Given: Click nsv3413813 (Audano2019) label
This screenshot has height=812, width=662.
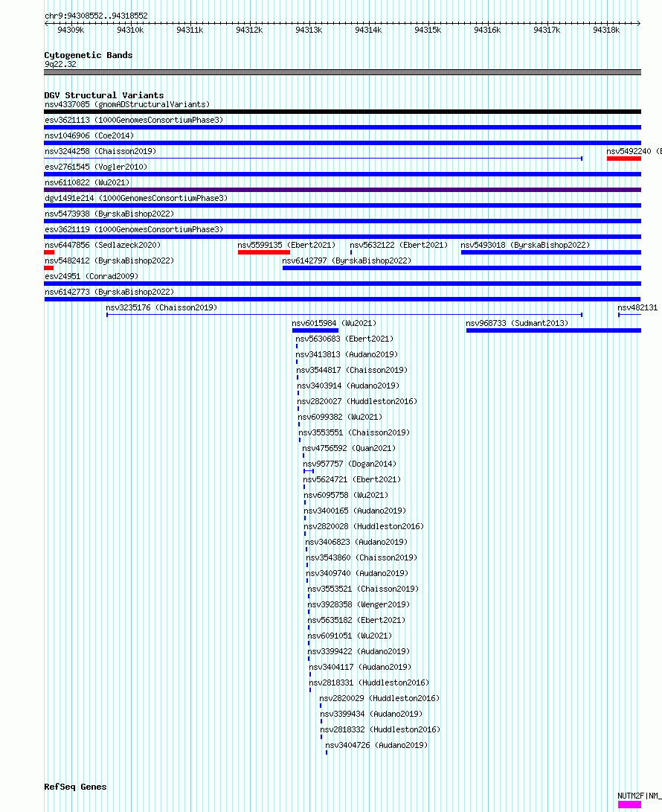Looking at the screenshot, I should [x=347, y=354].
